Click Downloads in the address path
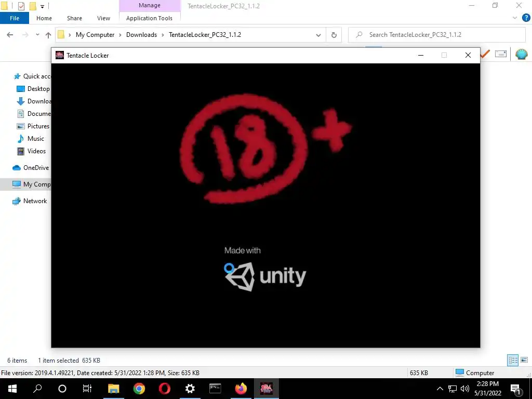The image size is (532, 399). pyautogui.click(x=141, y=35)
